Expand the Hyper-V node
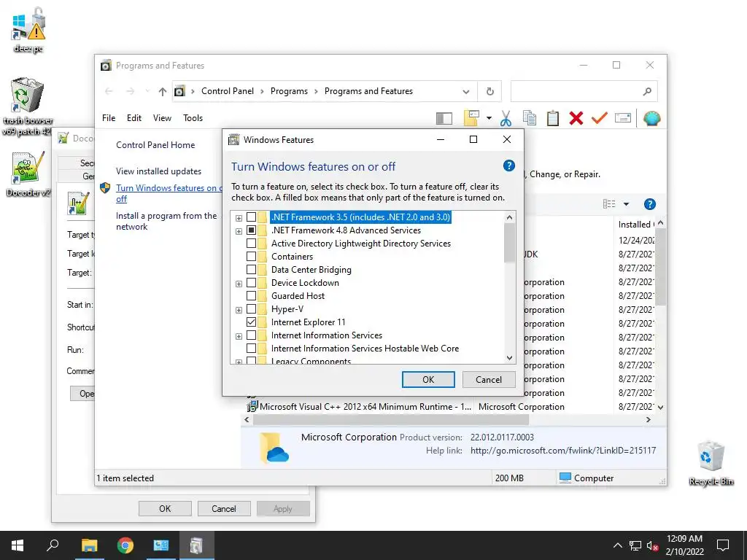The height and width of the screenshot is (560, 747). click(x=239, y=310)
